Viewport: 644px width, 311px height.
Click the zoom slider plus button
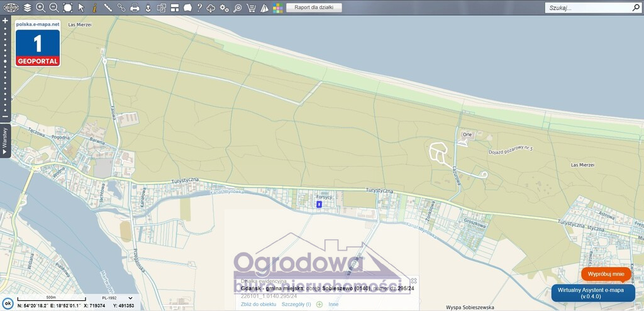(5, 21)
